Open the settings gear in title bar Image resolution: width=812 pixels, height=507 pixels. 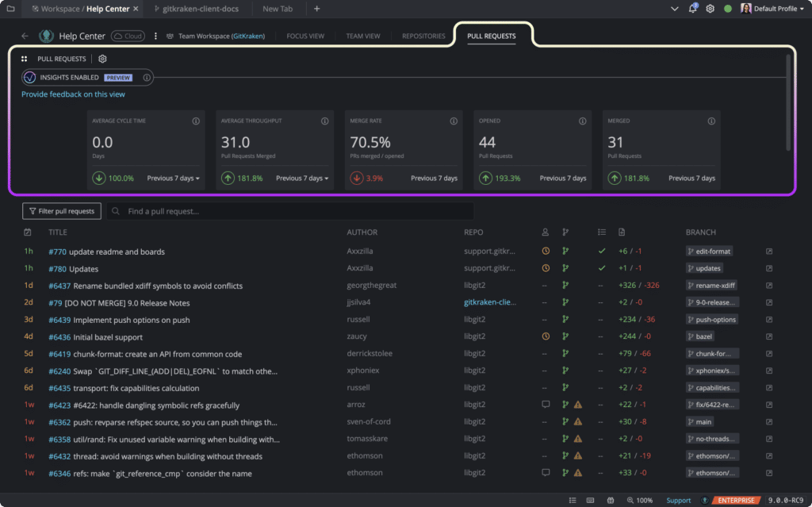point(710,9)
